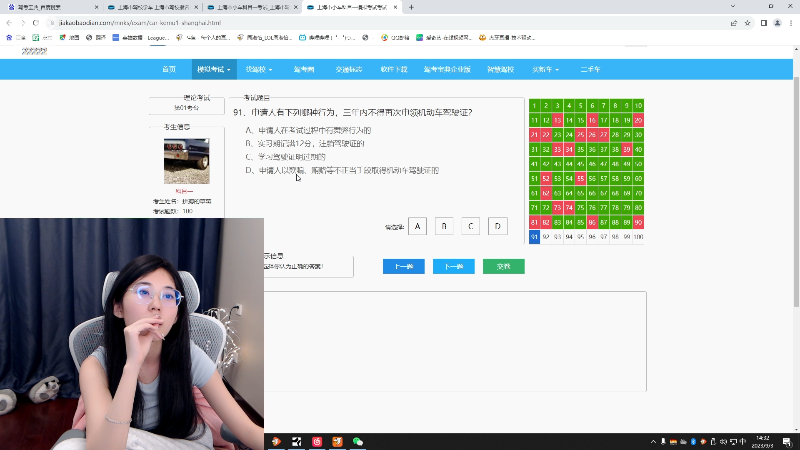800x450 pixels.
Task: Jump to red question 39 in the grid
Action: coord(627,149)
